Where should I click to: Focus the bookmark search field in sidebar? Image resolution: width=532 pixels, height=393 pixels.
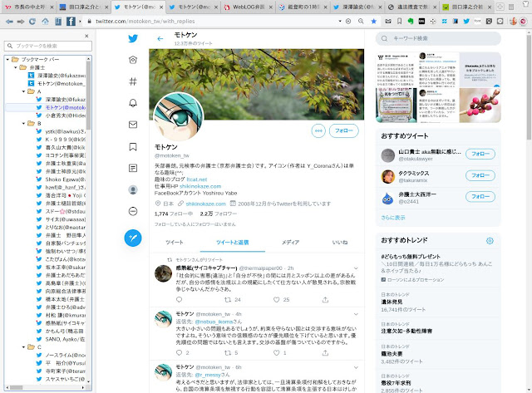[48, 46]
